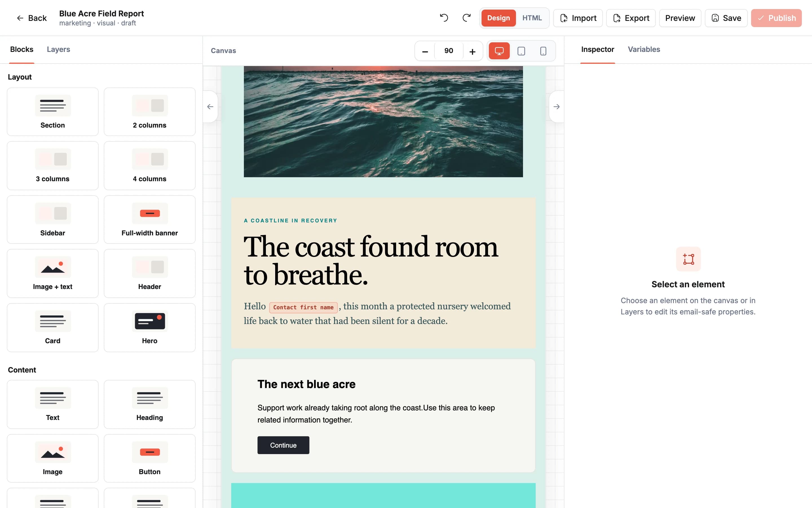Click the undo arrow icon
The width and height of the screenshot is (812, 508).
pyautogui.click(x=444, y=18)
